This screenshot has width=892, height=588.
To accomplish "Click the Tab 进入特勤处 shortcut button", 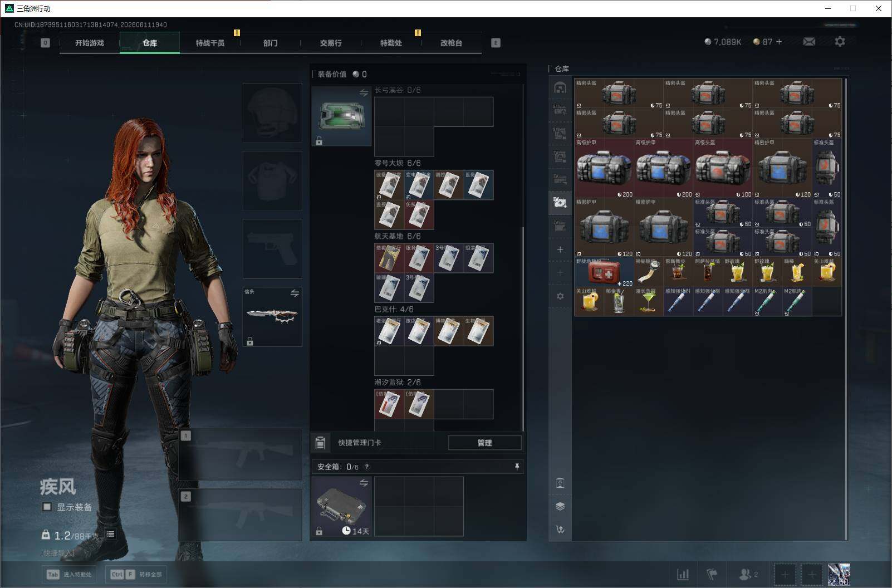I will click(x=69, y=574).
